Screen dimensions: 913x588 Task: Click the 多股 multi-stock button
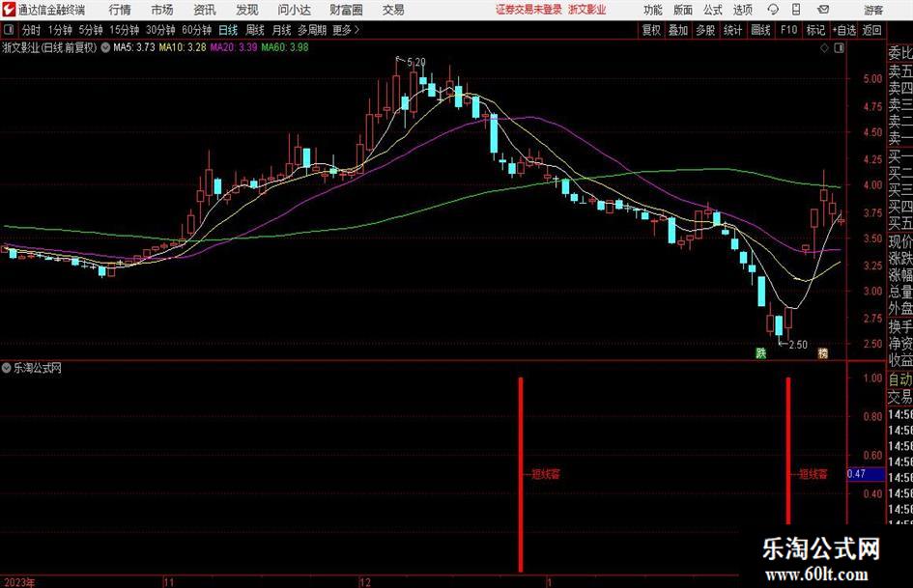[705, 30]
